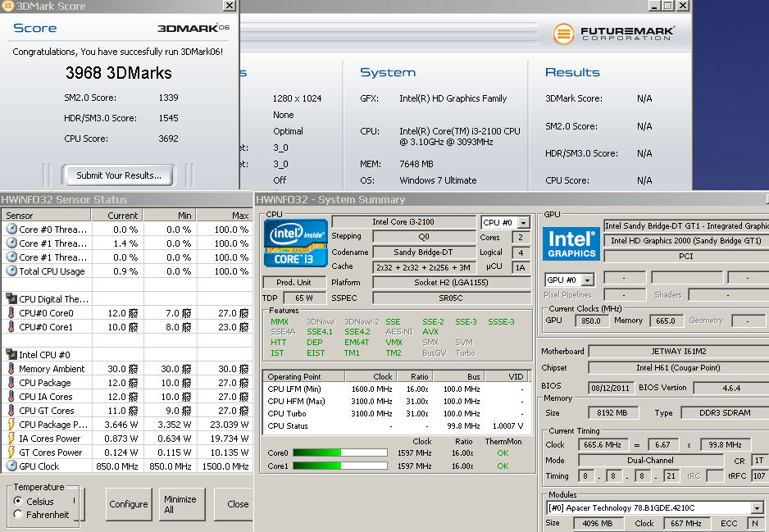769x532 pixels.
Task: Click the Core1 green load bar
Action: tap(339, 466)
